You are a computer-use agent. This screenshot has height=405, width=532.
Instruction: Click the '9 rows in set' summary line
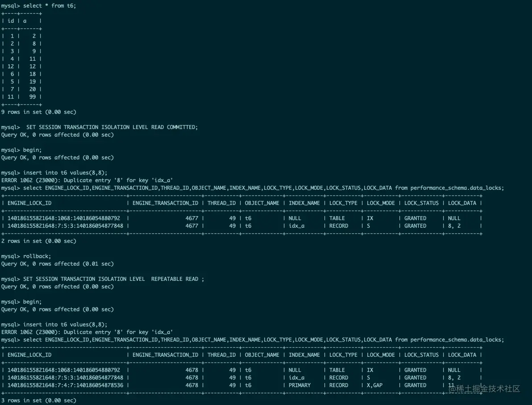(x=39, y=112)
